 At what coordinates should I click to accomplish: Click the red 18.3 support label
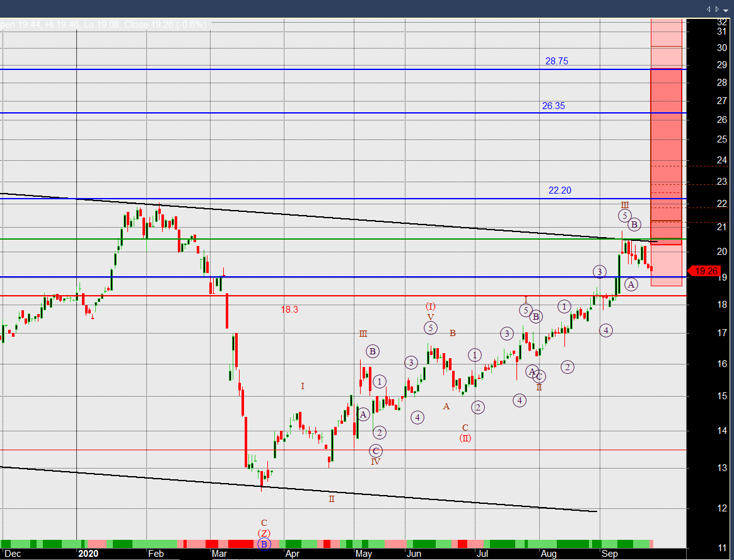(x=289, y=310)
